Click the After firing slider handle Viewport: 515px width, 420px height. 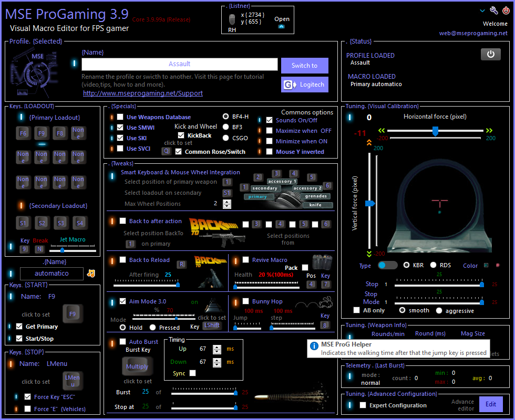(x=178, y=285)
